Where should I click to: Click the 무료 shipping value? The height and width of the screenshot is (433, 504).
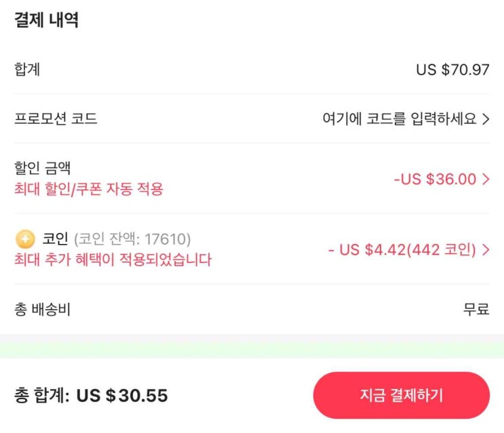pyautogui.click(x=476, y=310)
